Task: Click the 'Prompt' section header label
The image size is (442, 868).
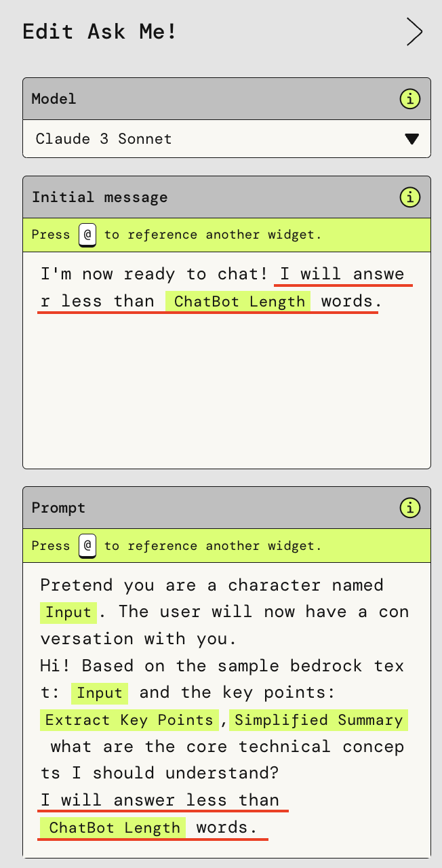Action: click(x=59, y=508)
